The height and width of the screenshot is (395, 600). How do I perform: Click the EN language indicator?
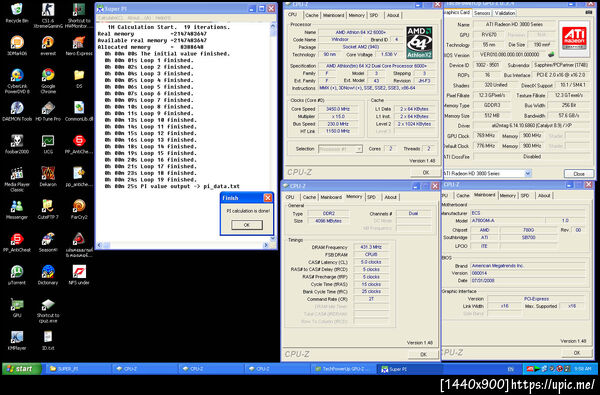tap(510, 369)
